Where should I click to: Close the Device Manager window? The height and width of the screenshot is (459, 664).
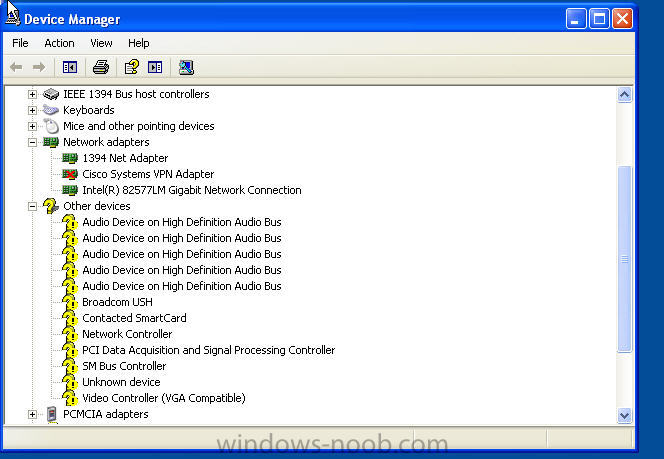pyautogui.click(x=622, y=19)
